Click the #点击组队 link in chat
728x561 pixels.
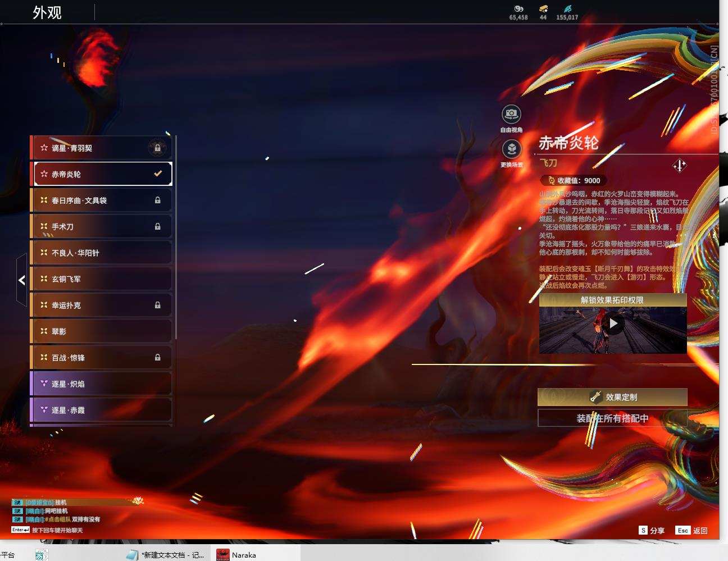click(58, 519)
